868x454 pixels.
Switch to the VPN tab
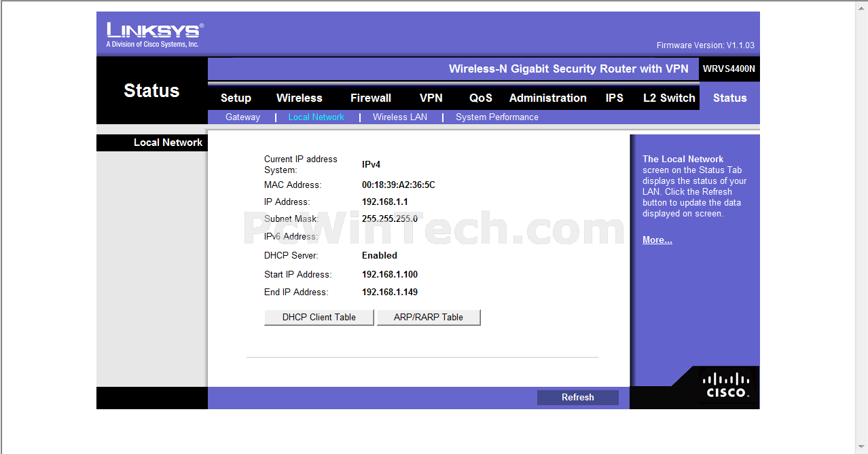(431, 98)
